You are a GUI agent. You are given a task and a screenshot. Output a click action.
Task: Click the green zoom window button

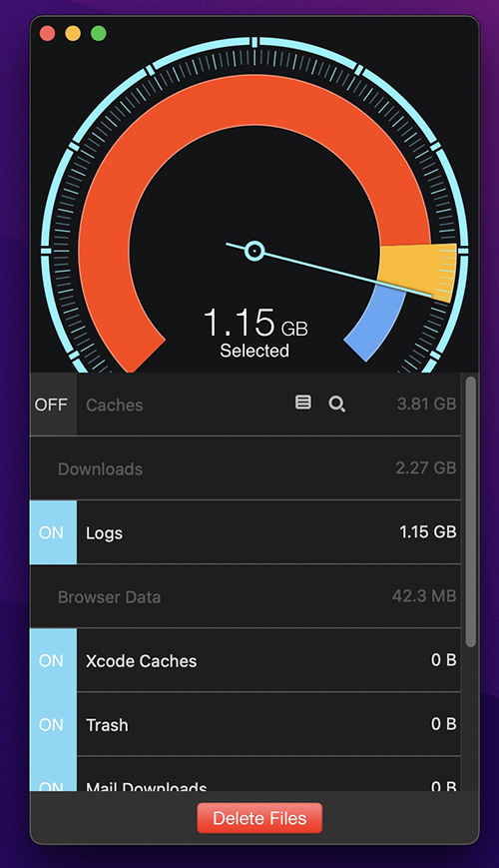pos(99,33)
